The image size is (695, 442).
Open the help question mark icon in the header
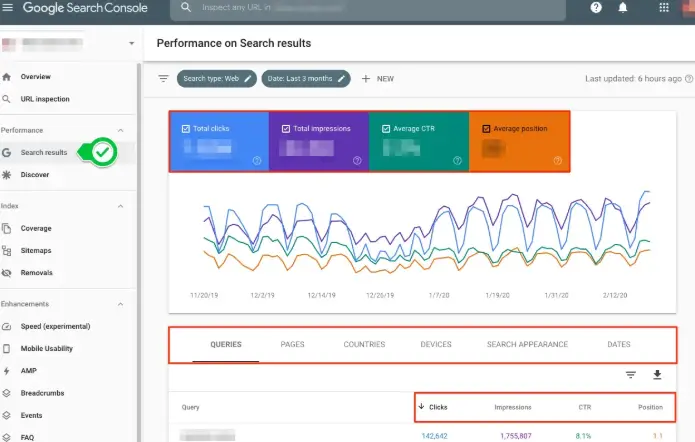(x=596, y=8)
